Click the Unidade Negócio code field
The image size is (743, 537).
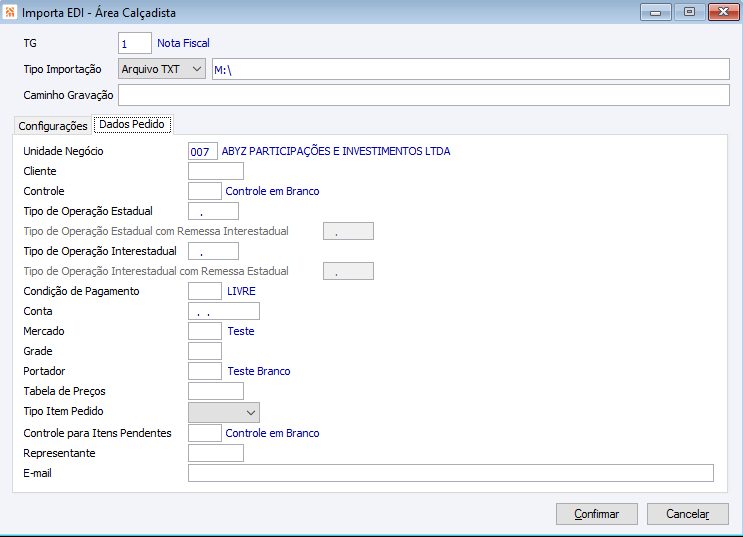coord(202,151)
